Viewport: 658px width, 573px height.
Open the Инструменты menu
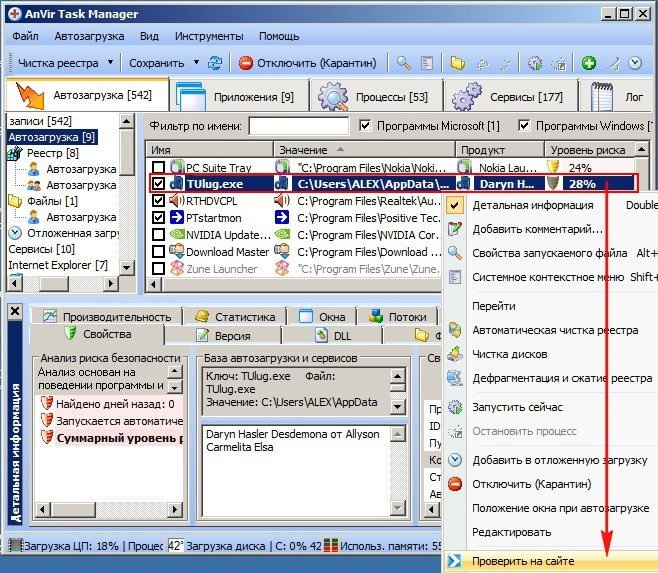click(x=208, y=36)
